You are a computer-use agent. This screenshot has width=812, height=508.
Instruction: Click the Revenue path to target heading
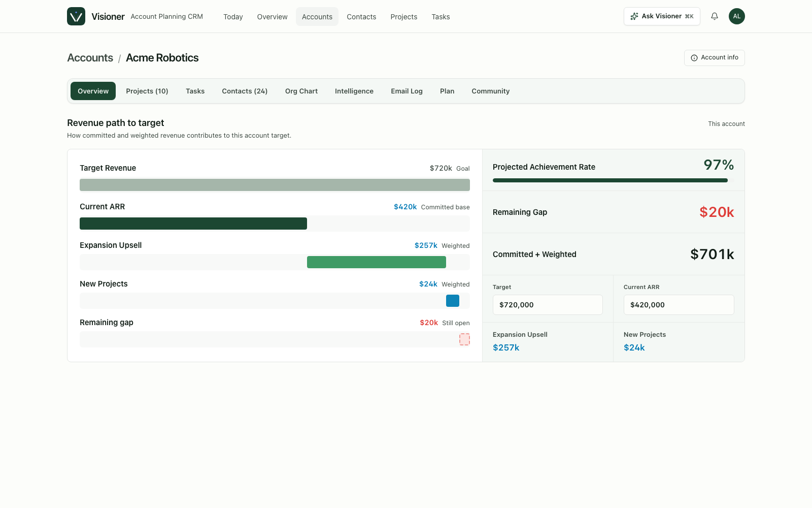pyautogui.click(x=116, y=123)
